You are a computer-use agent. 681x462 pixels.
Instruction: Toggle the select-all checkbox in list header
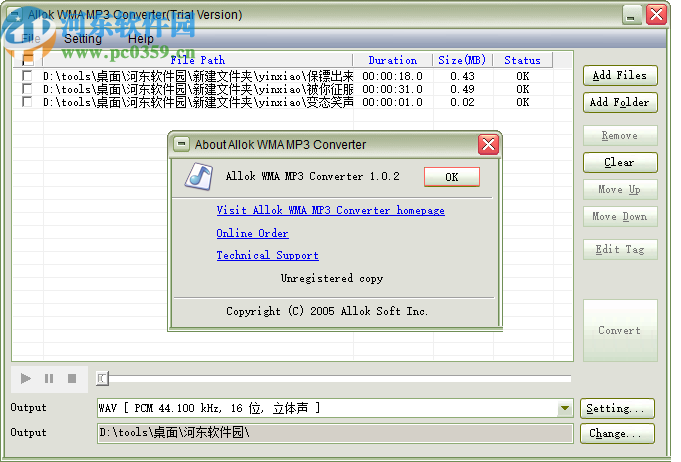27,59
